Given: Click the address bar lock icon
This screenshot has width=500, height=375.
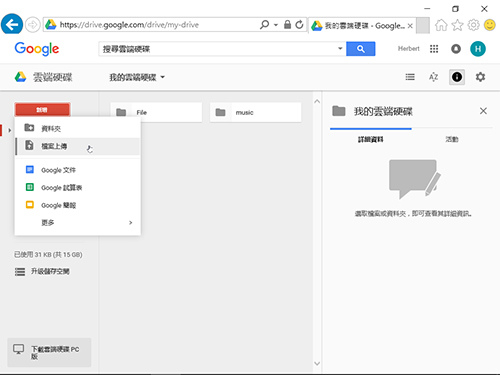Looking at the screenshot, I should click(287, 25).
